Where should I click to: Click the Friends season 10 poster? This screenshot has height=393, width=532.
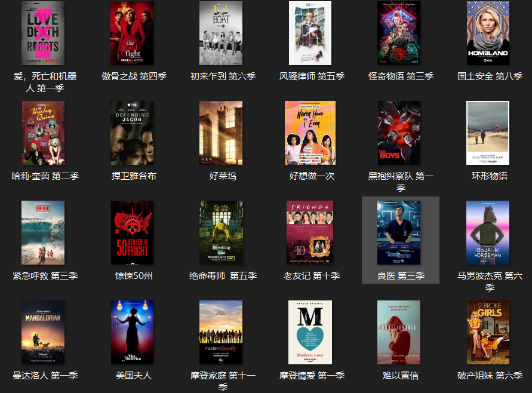click(x=310, y=232)
